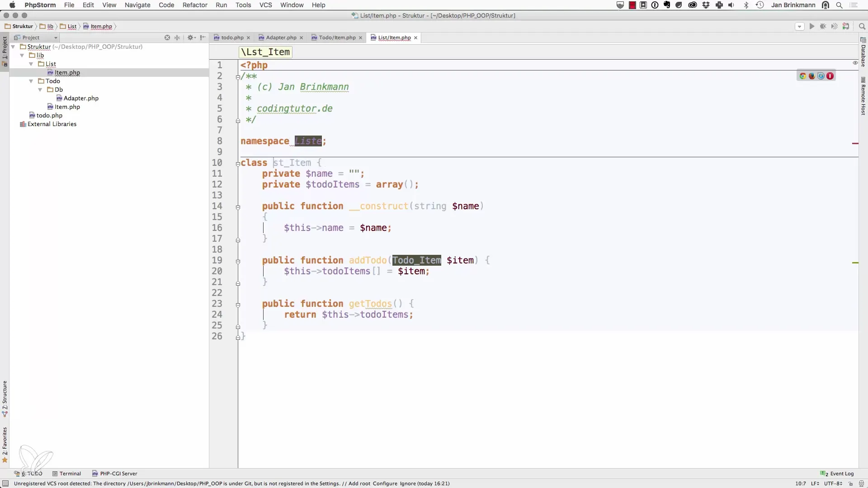Select Adapter.php in the project tree
This screenshot has width=868, height=488.
(77, 98)
